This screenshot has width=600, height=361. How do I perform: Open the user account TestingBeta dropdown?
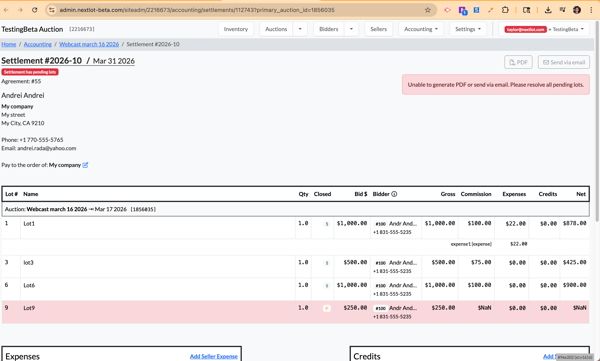[544, 29]
